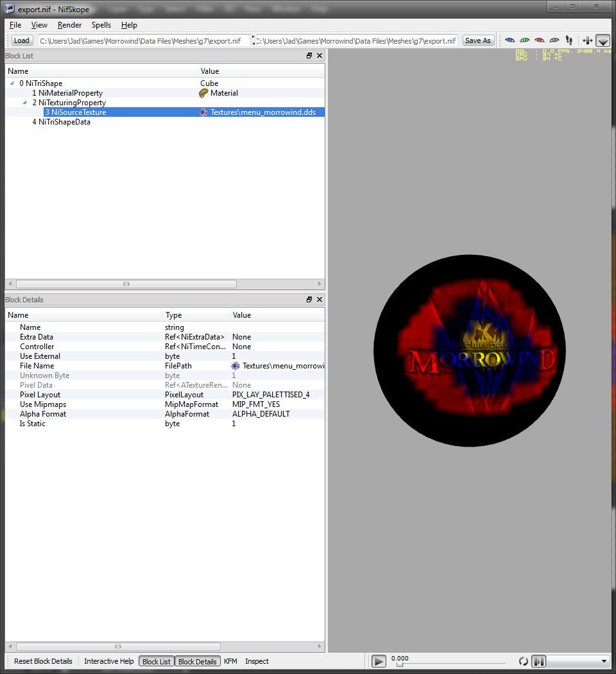
Task: Float the Block Details panel
Action: (x=309, y=300)
